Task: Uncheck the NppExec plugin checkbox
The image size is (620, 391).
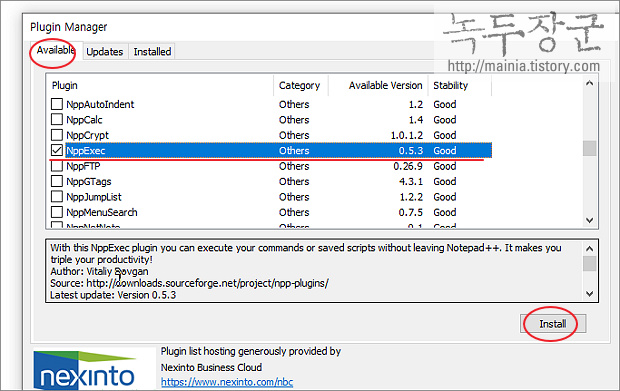Action: click(x=57, y=150)
